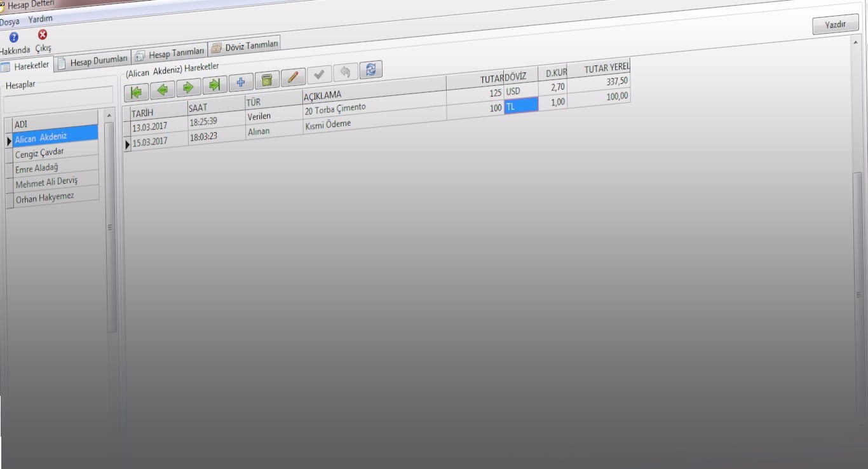This screenshot has height=469, width=868.
Task: Select Cengiz Çavdar in accounts list
Action: point(39,153)
